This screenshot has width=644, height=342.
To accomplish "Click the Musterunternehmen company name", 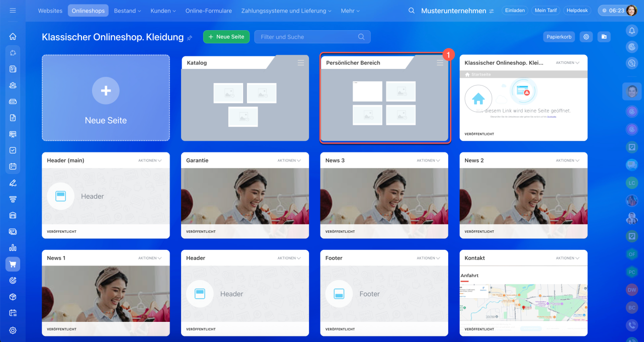I will click(x=453, y=11).
